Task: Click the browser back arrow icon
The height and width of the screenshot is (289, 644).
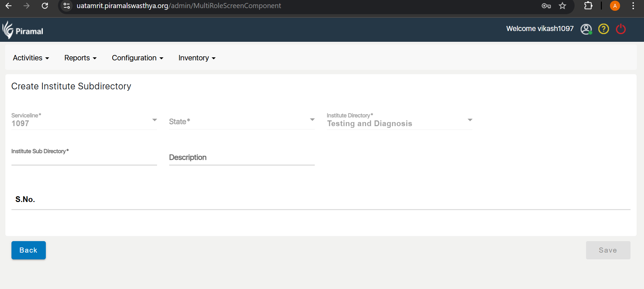Action: click(x=9, y=6)
